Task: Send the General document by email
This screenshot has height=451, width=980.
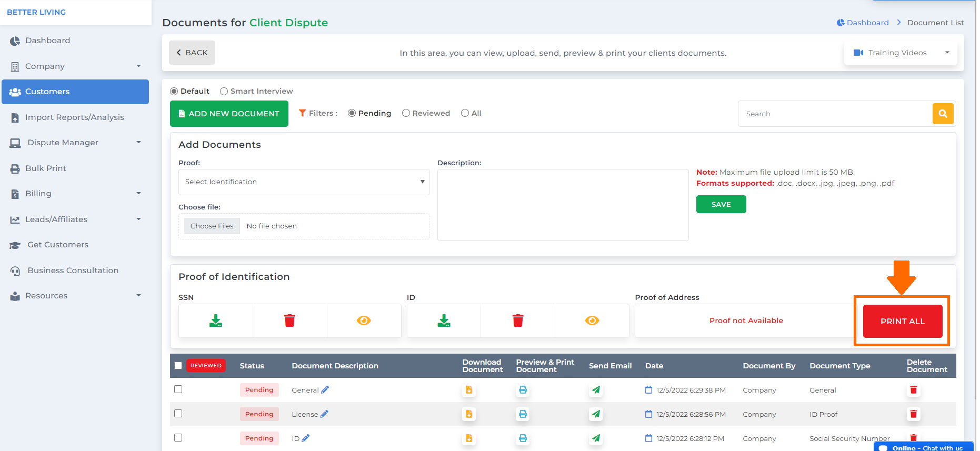Action: tap(596, 390)
